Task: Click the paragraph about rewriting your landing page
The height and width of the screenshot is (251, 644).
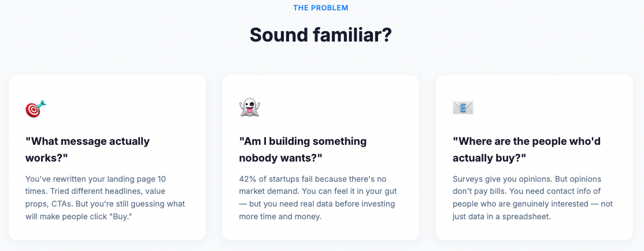Action: [x=106, y=198]
